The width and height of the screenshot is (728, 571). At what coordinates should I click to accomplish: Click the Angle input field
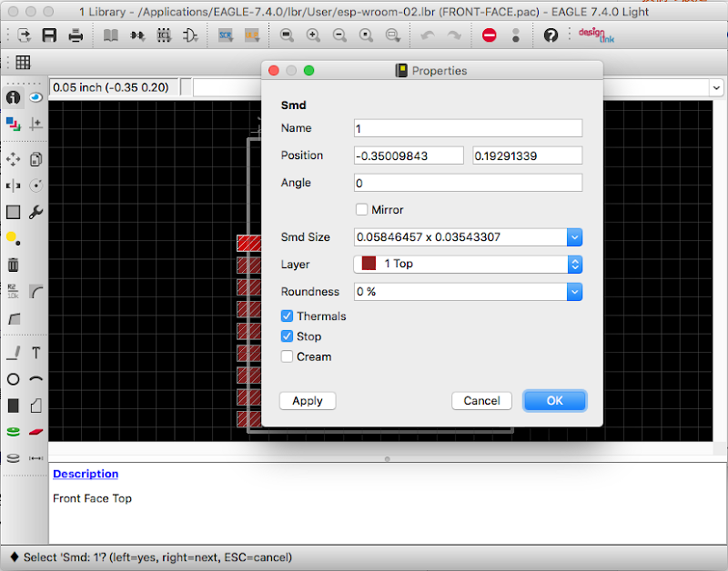point(468,183)
